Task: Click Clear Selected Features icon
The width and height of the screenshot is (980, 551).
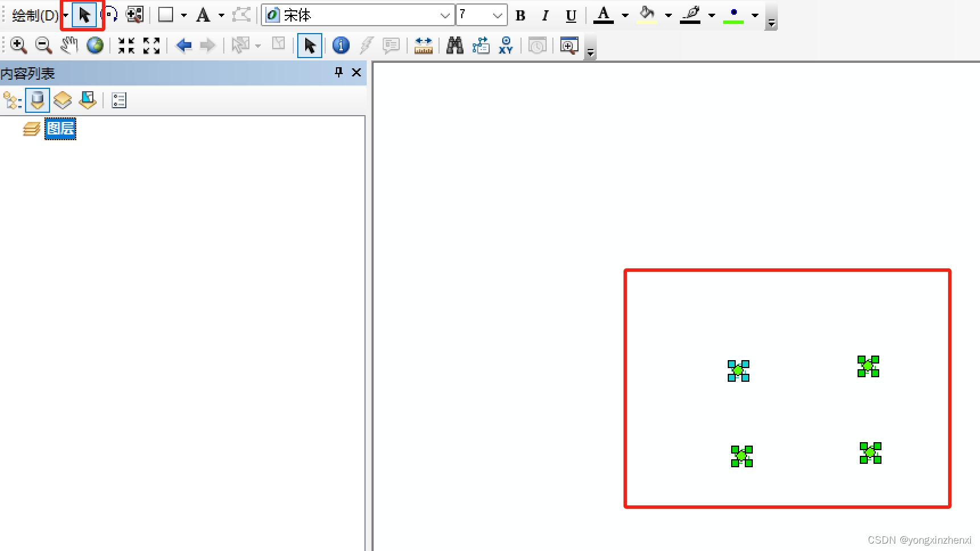Action: pos(278,44)
